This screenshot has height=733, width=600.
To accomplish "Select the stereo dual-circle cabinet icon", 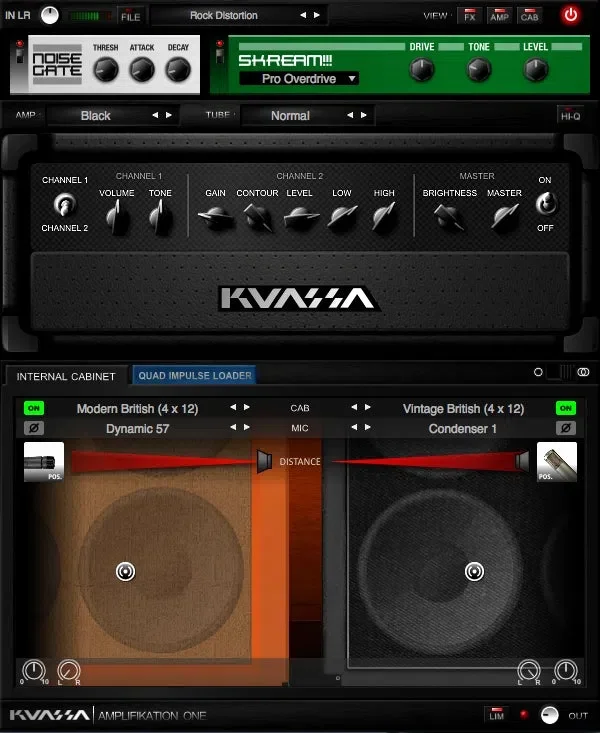I will (583, 372).
